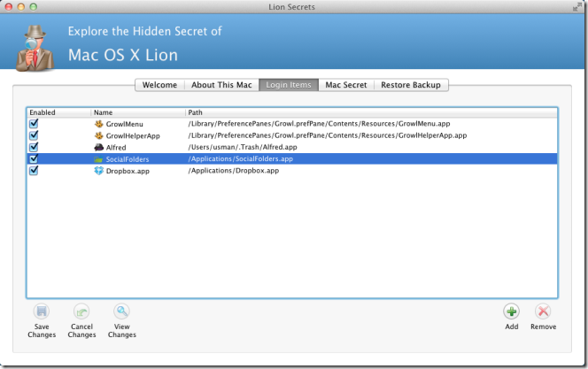This screenshot has height=369, width=588.
Task: Click the Add label
Action: tap(512, 327)
